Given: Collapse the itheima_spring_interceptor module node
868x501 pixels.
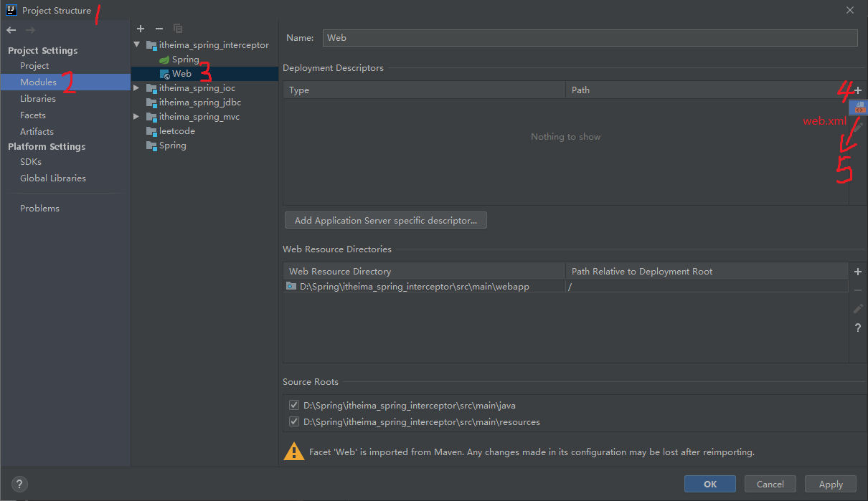Looking at the screenshot, I should click(x=137, y=45).
